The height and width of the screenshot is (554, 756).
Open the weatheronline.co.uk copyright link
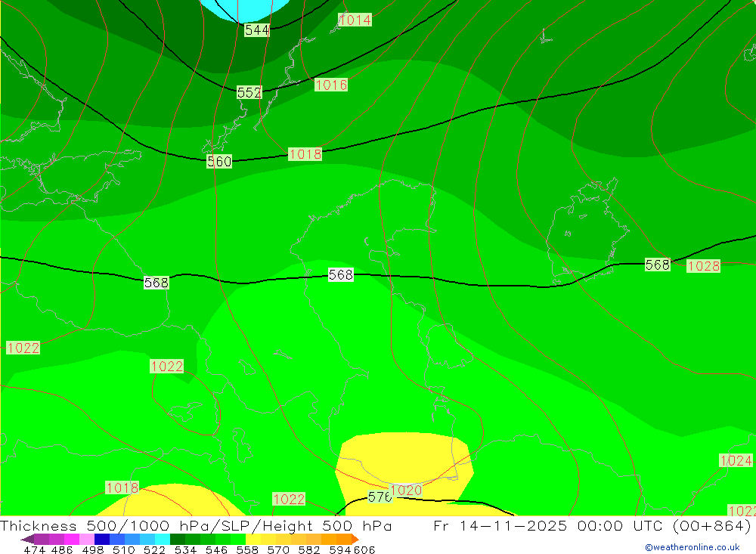click(x=692, y=547)
